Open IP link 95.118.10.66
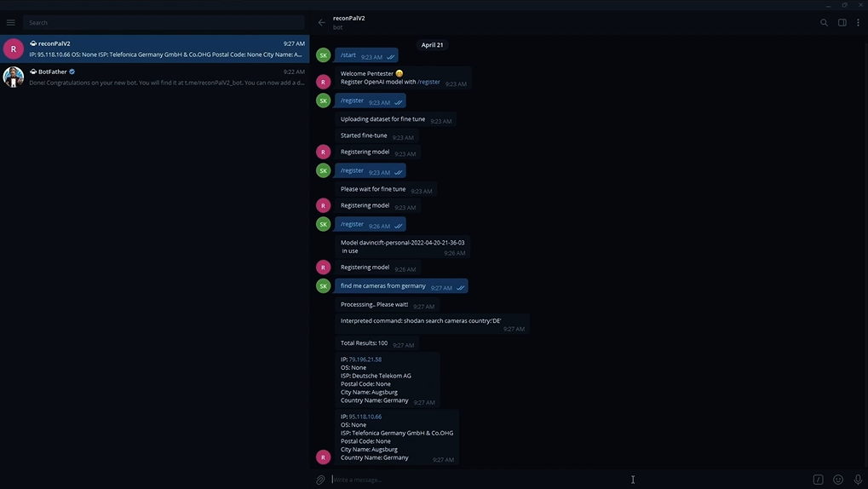 [365, 417]
